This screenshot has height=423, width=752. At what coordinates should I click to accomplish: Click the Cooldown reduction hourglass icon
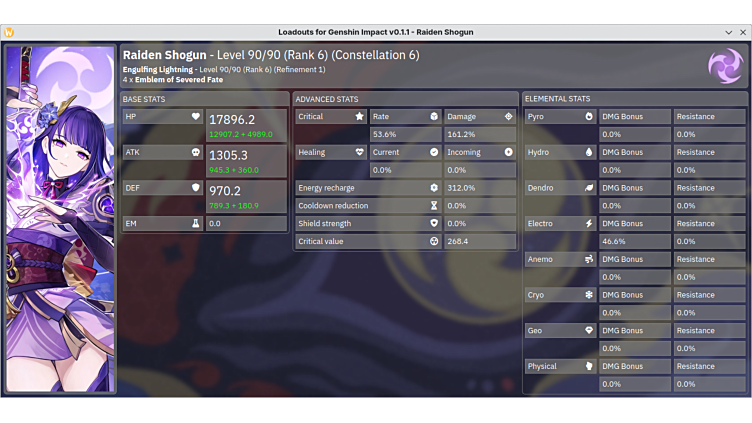pyautogui.click(x=434, y=206)
